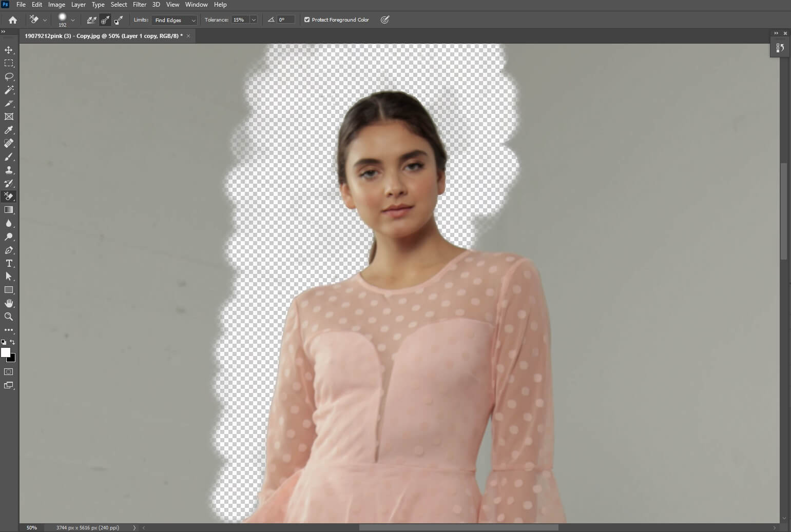
Task: Toggle Sampling: Once in options bar
Action: (105, 19)
